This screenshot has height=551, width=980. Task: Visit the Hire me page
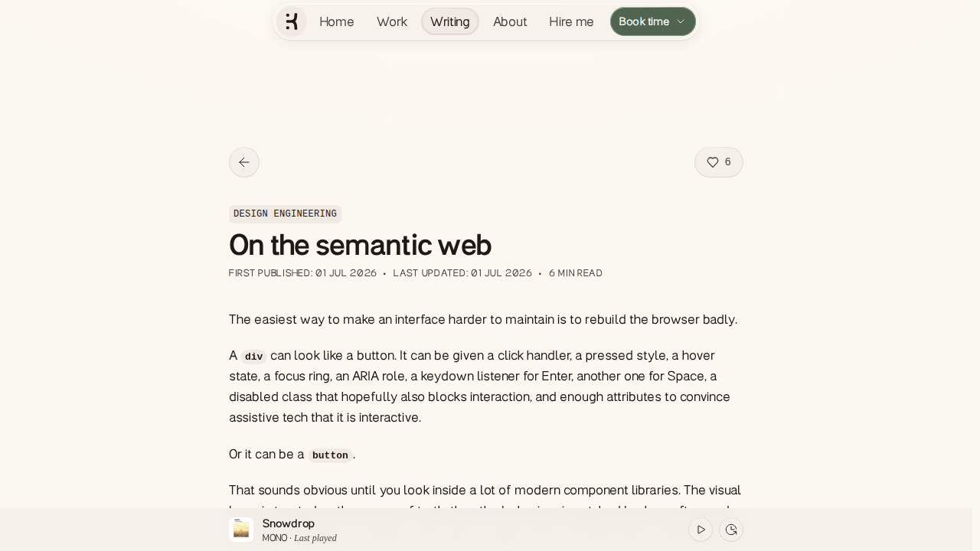point(571,21)
